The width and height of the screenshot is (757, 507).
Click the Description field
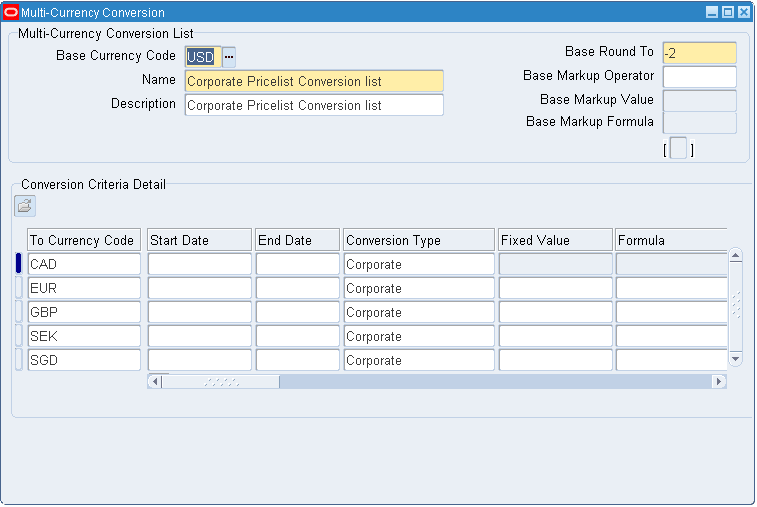coord(314,105)
